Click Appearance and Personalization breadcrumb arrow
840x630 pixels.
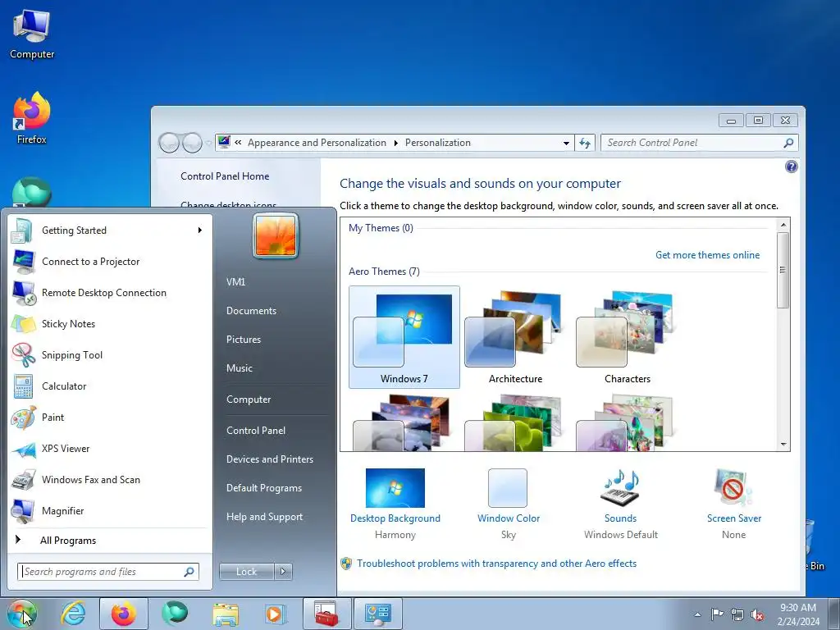click(x=396, y=143)
